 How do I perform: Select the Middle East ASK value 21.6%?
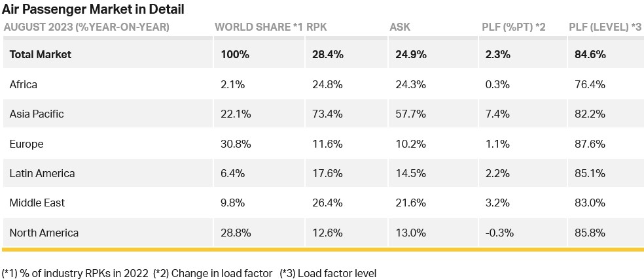pyautogui.click(x=410, y=203)
